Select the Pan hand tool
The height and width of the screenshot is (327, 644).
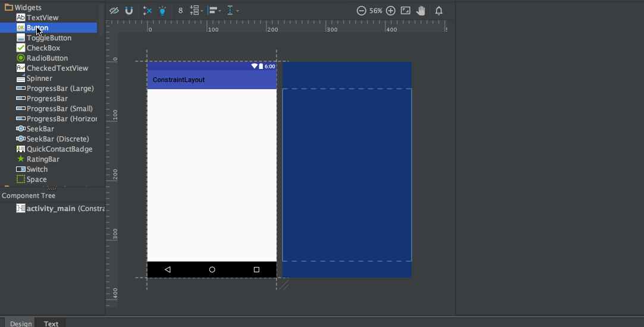(421, 11)
